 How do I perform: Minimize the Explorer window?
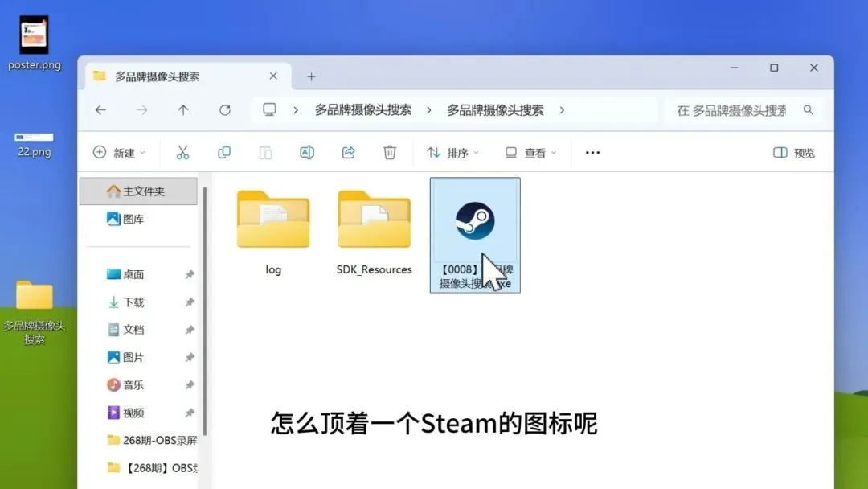[x=734, y=68]
